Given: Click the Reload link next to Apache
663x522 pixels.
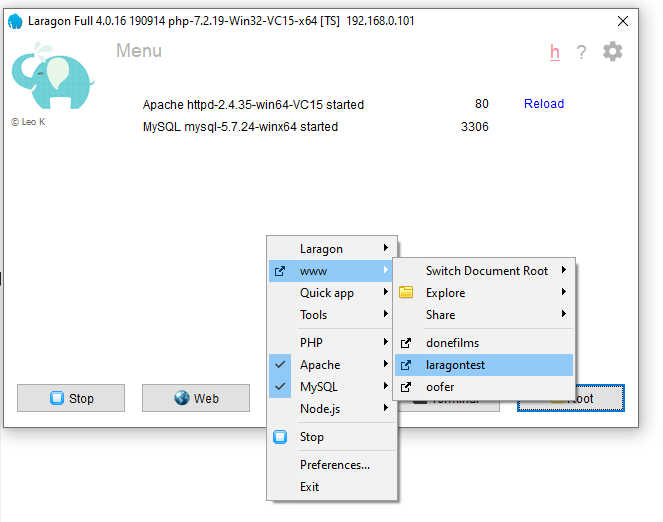Looking at the screenshot, I should pyautogui.click(x=544, y=104).
